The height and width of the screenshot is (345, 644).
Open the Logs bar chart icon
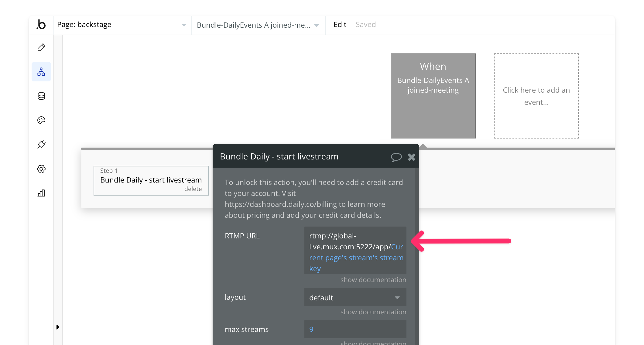(41, 193)
